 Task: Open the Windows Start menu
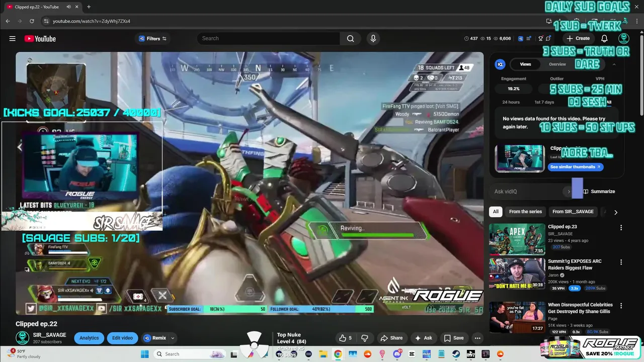point(145,354)
